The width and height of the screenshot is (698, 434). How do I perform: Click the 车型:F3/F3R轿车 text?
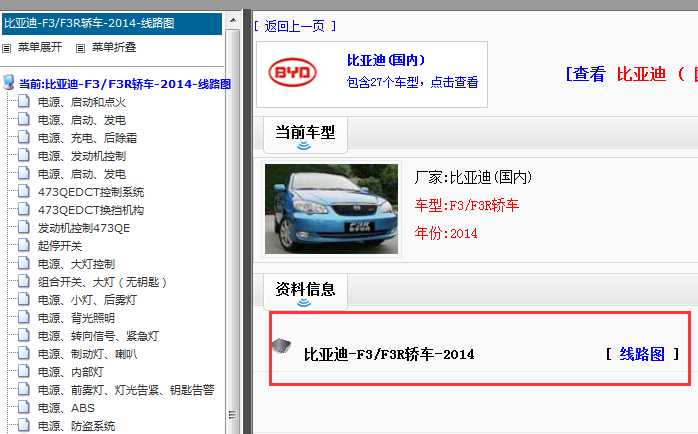coord(467,205)
